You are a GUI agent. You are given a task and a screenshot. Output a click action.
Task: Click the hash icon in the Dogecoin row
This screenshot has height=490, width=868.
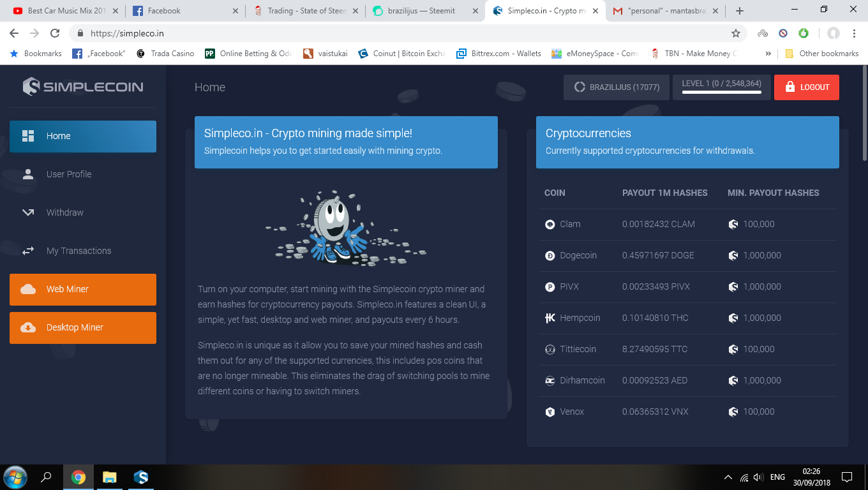[733, 255]
